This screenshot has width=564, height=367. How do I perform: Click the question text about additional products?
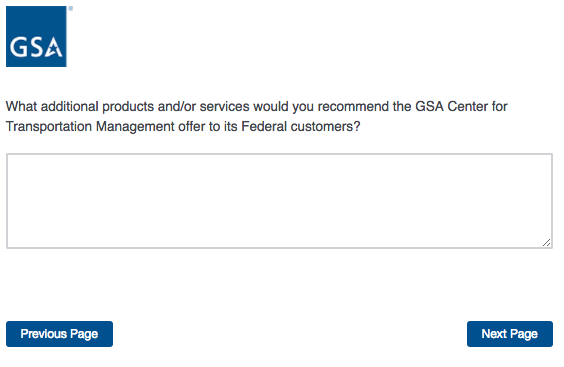256,117
